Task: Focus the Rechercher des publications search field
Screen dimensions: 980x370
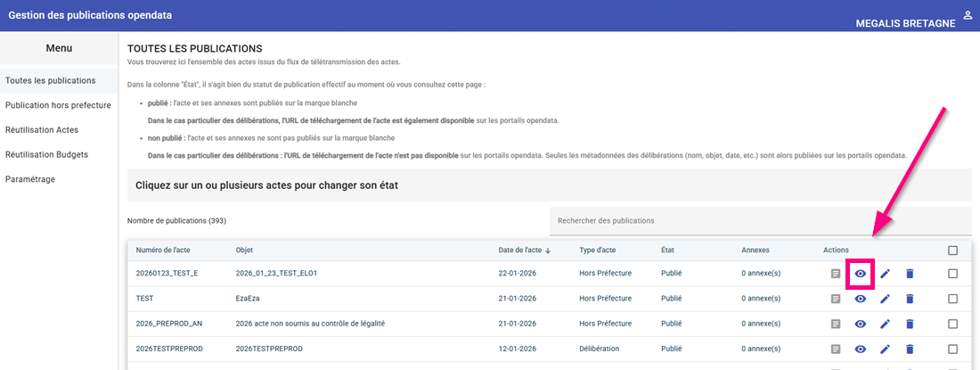Action: (759, 220)
